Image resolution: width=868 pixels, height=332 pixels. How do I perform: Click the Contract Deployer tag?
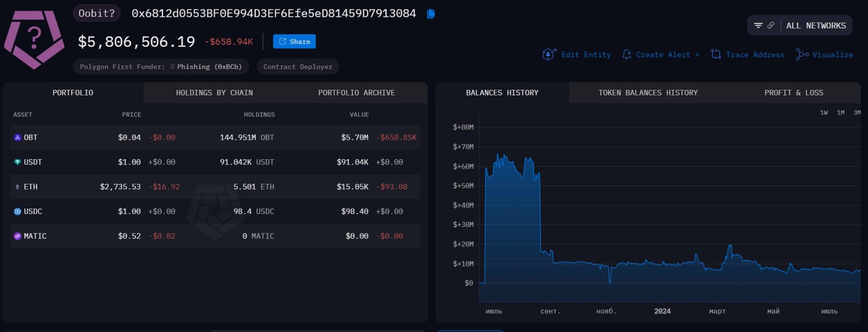(298, 66)
